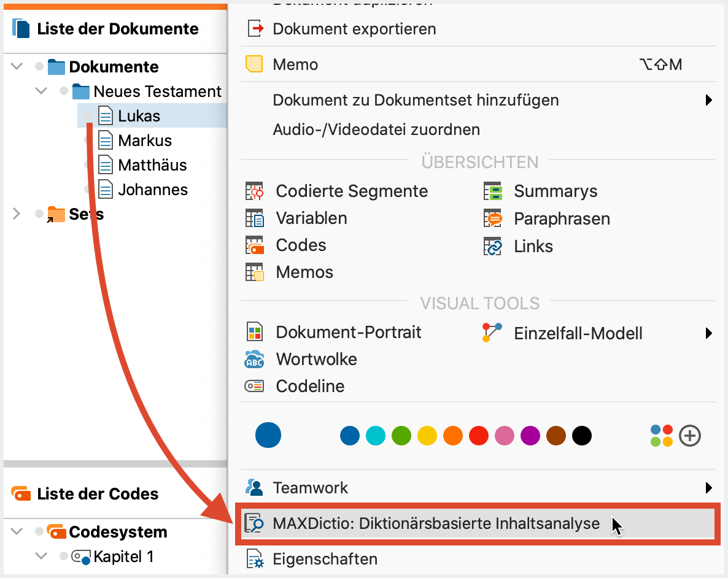Show the Summarys overview
The image size is (728, 578).
coord(555,191)
